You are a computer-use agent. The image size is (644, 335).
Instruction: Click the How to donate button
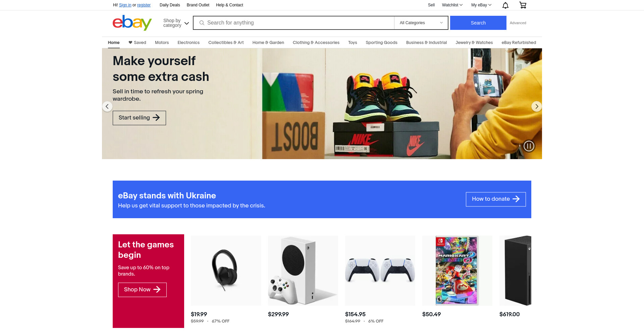click(x=496, y=199)
